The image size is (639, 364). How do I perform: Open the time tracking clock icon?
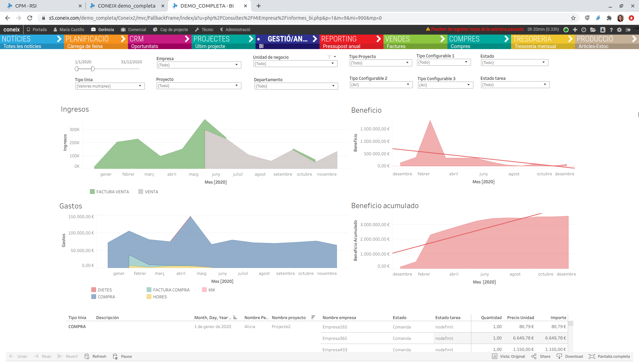pos(584,30)
